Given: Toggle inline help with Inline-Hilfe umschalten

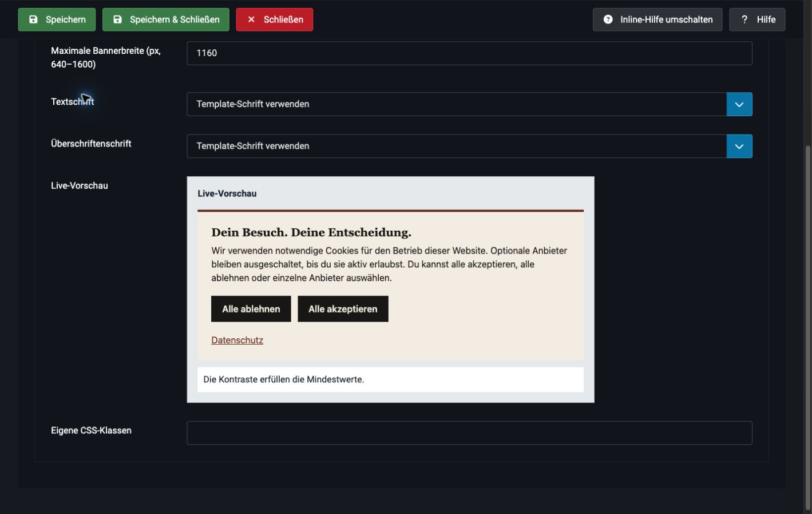Looking at the screenshot, I should click(x=657, y=19).
